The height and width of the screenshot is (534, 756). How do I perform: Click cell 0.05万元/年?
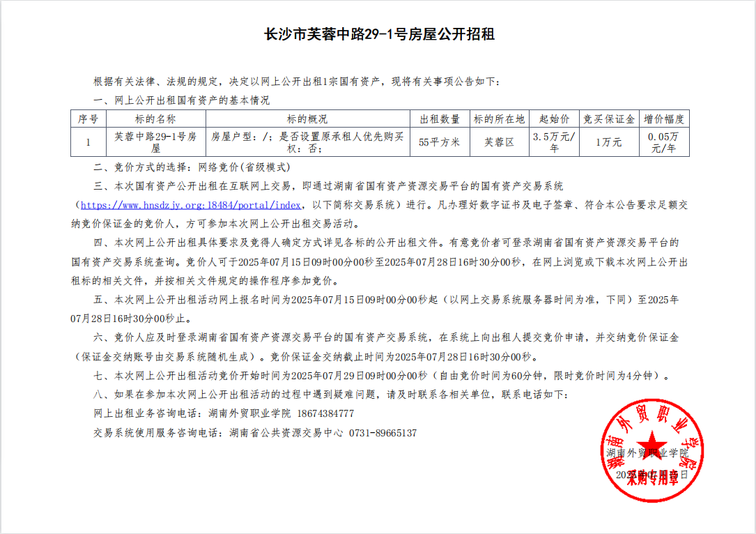click(x=664, y=142)
